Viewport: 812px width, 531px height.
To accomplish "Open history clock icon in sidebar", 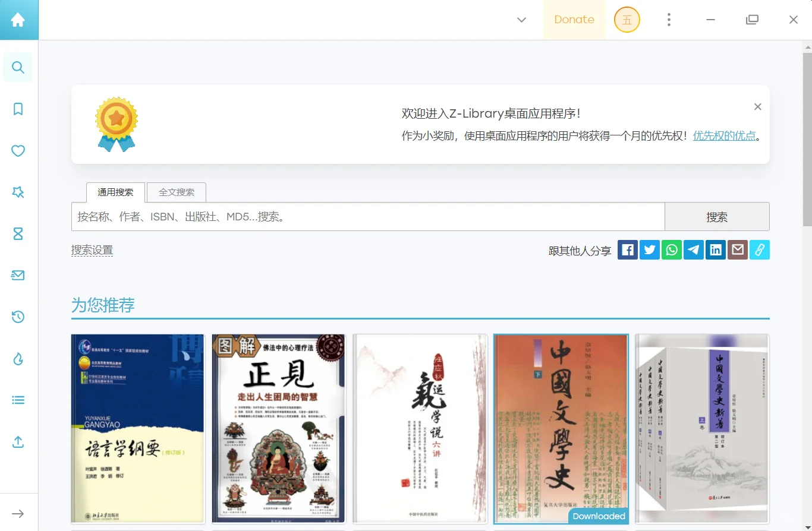I will coord(18,317).
